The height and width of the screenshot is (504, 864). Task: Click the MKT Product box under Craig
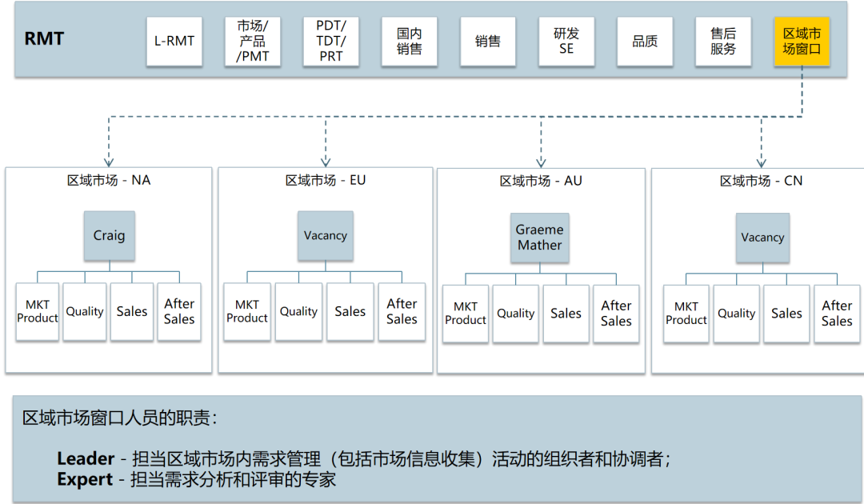[x=37, y=311]
